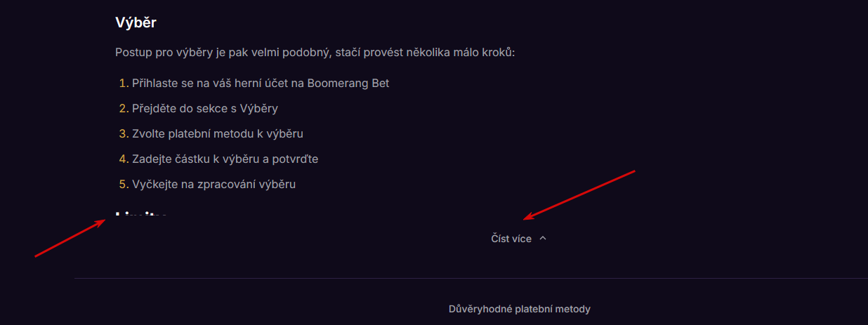Click the horizontal divider line above payment methods
The width and height of the screenshot is (868, 325).
pos(471,279)
